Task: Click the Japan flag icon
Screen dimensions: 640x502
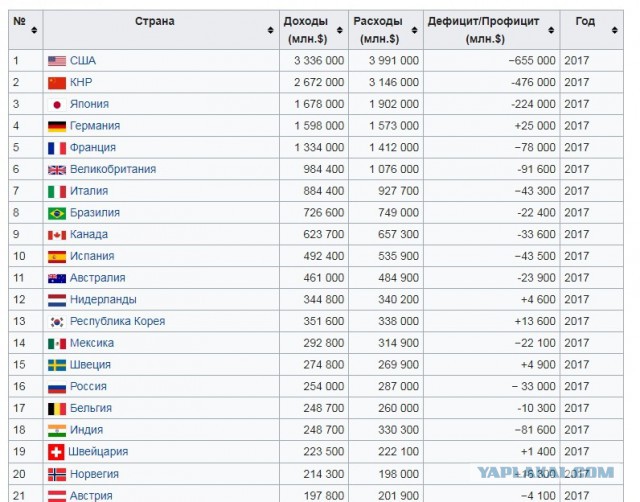Action: (x=57, y=104)
